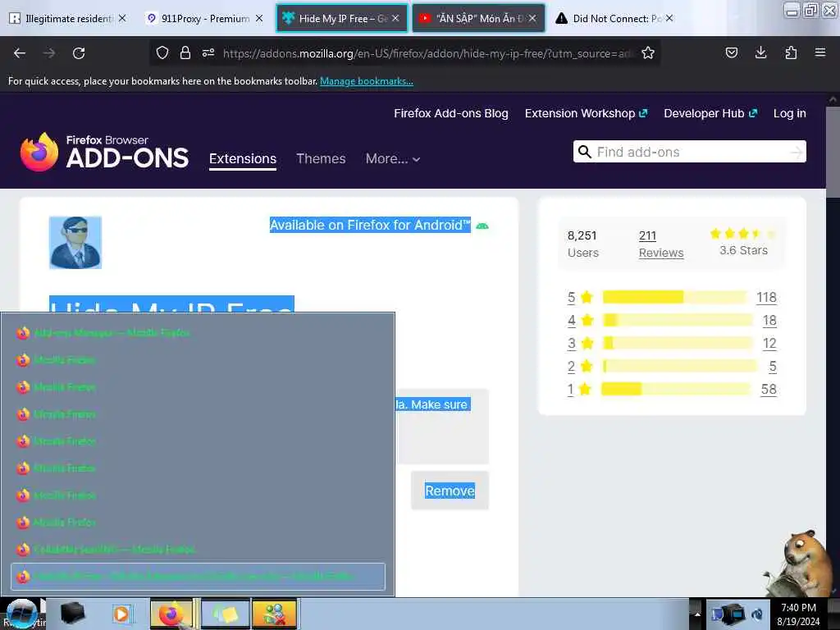Open the Save to Pocket icon
840x630 pixels.
point(731,52)
